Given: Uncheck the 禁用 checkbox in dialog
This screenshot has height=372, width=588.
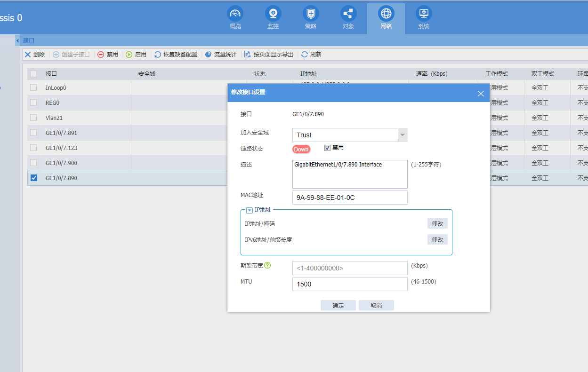Looking at the screenshot, I should click(328, 148).
